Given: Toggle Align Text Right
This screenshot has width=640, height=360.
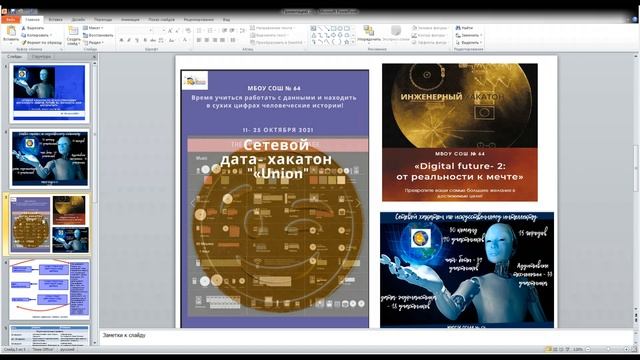Looking at the screenshot, I should click(215, 40).
